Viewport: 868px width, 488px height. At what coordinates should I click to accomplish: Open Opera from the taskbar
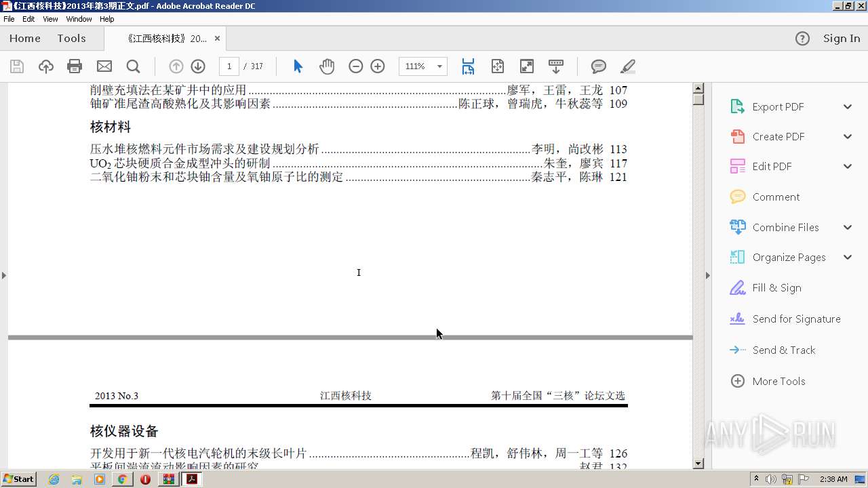[x=145, y=479]
